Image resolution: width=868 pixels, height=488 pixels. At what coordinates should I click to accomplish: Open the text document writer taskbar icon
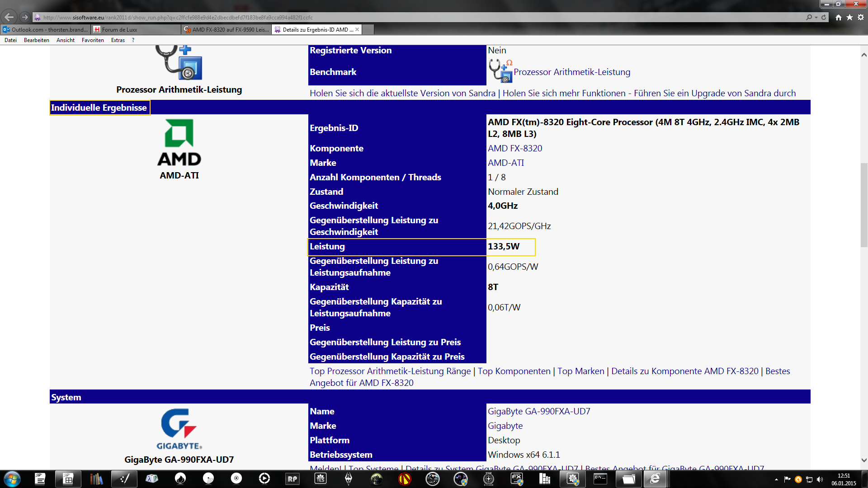40,479
